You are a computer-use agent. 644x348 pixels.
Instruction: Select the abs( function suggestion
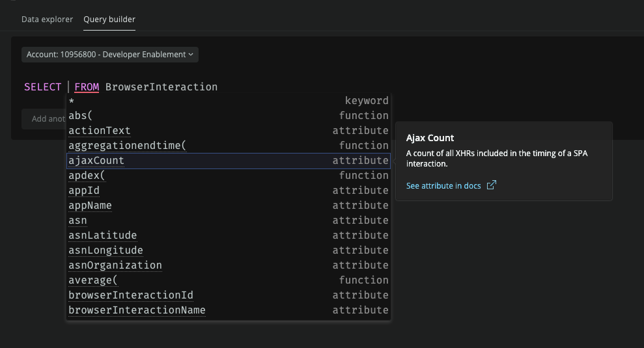point(229,116)
